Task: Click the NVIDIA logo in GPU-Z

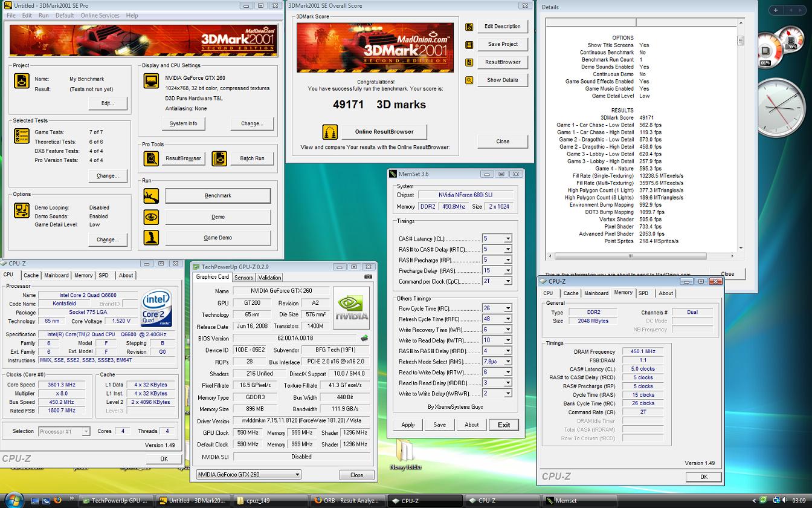Action: click(x=351, y=307)
